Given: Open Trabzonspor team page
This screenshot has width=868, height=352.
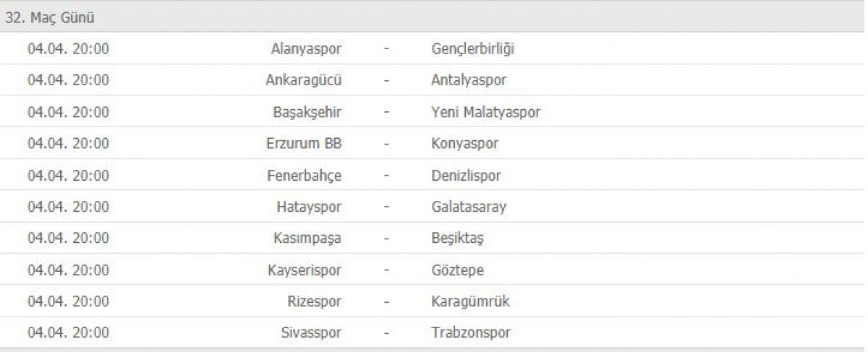Looking at the screenshot, I should pyautogui.click(x=471, y=332).
